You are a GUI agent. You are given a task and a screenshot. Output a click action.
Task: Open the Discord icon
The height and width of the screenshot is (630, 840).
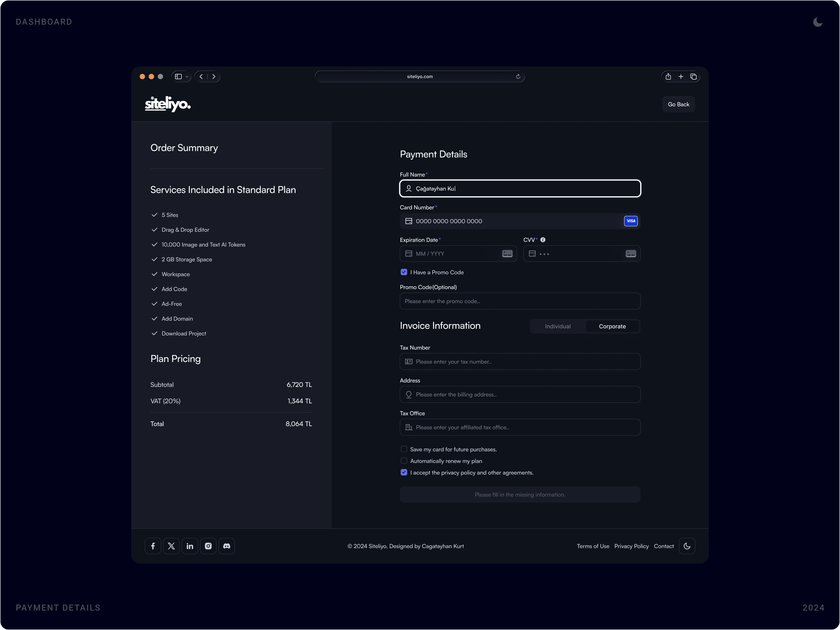pyautogui.click(x=226, y=546)
